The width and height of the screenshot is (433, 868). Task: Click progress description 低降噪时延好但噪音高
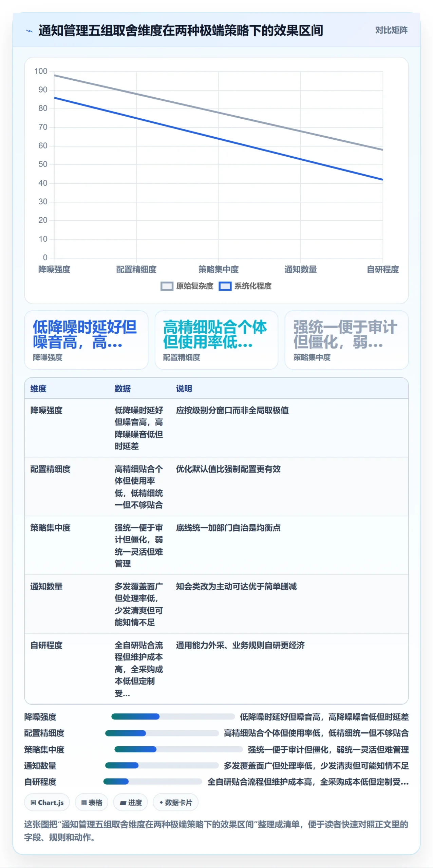(x=324, y=717)
